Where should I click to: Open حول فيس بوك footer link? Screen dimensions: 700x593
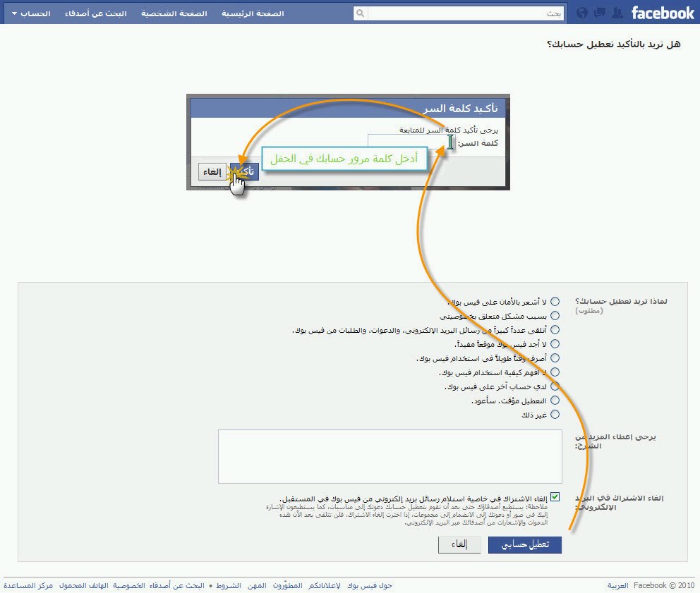[x=370, y=585]
